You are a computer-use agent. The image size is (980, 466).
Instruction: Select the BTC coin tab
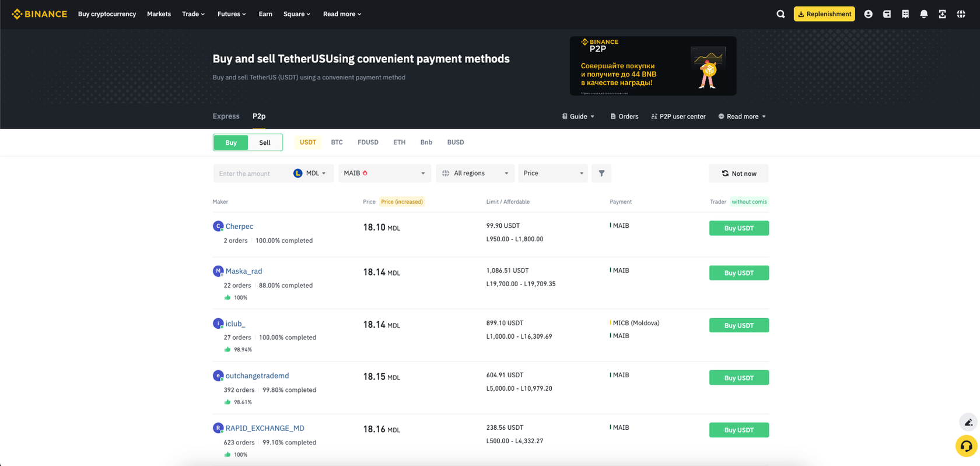(x=337, y=142)
